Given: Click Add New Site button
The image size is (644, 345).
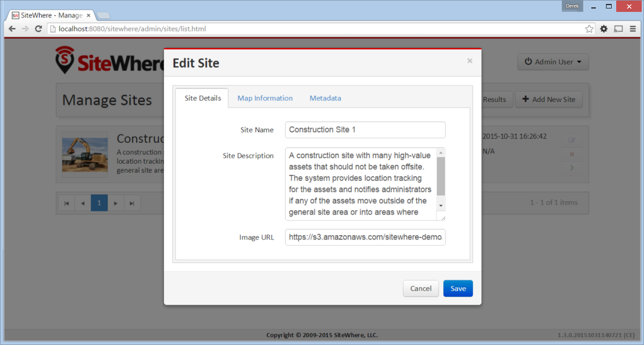Looking at the screenshot, I should pyautogui.click(x=549, y=99).
